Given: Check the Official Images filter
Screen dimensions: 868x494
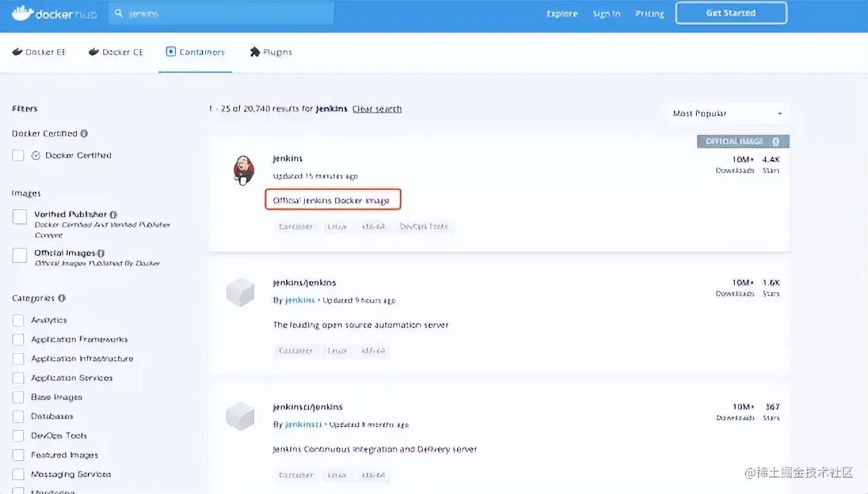Looking at the screenshot, I should [x=20, y=256].
